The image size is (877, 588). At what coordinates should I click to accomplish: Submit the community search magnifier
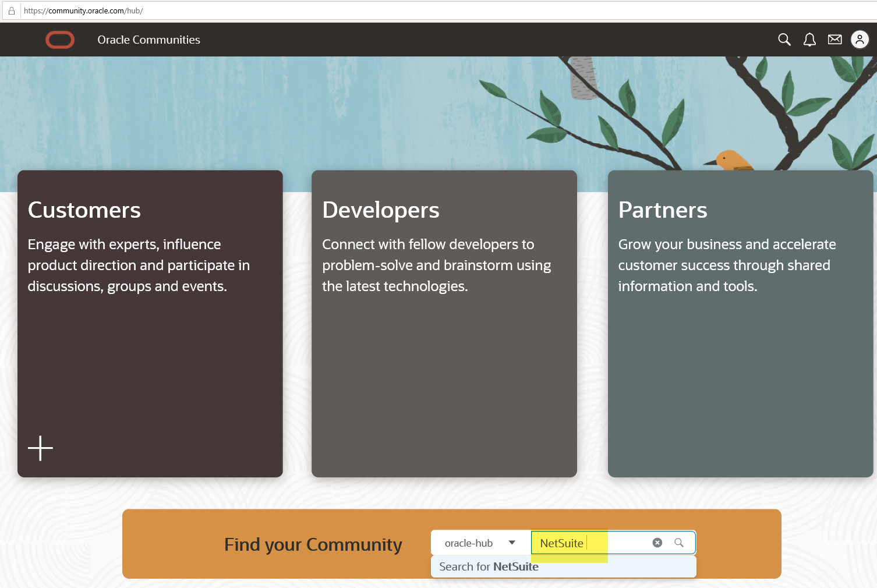pos(679,543)
